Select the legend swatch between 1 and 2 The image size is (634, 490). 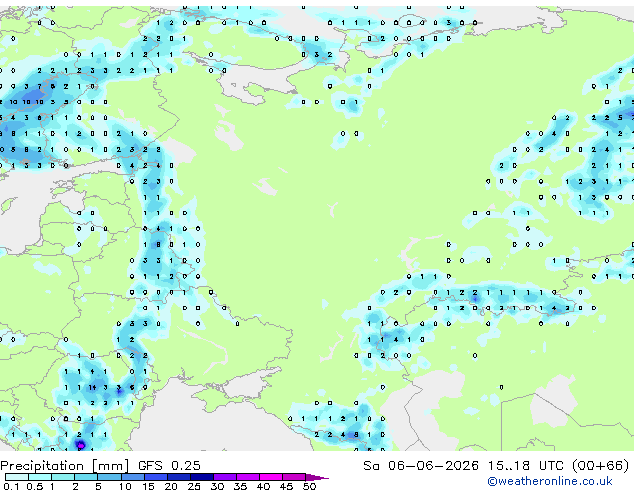(63, 477)
